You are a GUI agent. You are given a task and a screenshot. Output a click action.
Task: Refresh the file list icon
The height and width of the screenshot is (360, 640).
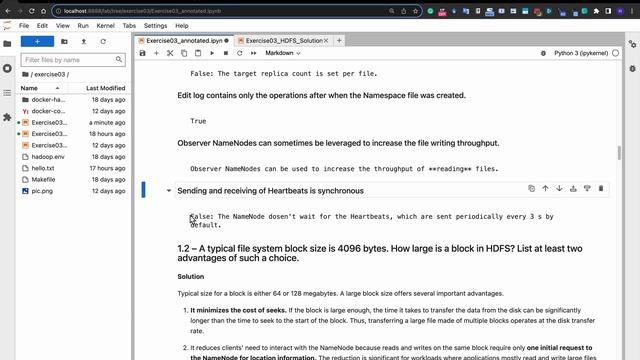click(103, 42)
